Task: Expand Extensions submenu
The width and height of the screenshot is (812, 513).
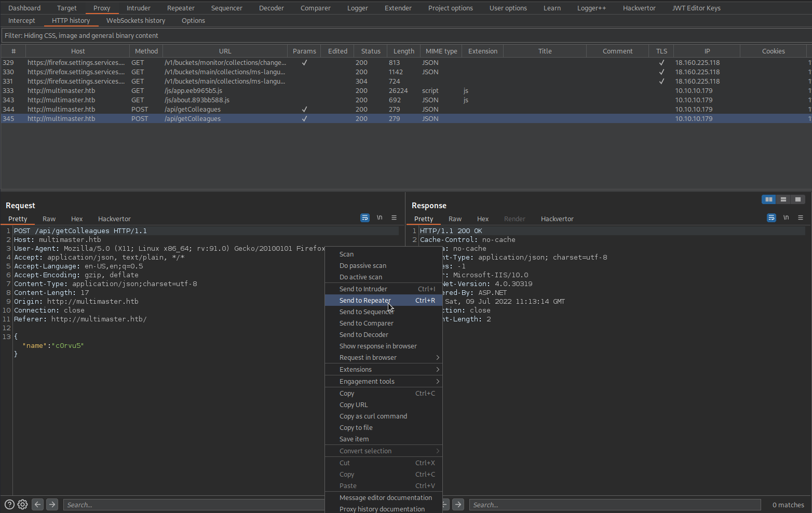Action: (383, 369)
